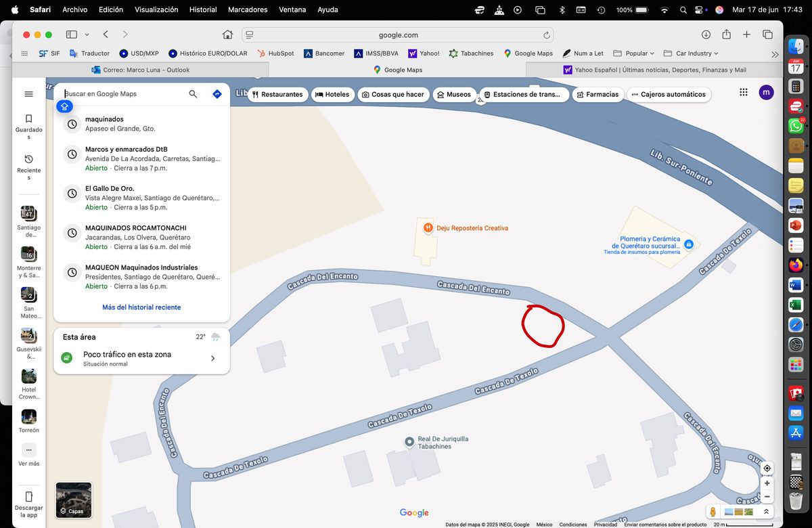Open Guardados saved places
Screen dimensions: 812x528
[28, 127]
